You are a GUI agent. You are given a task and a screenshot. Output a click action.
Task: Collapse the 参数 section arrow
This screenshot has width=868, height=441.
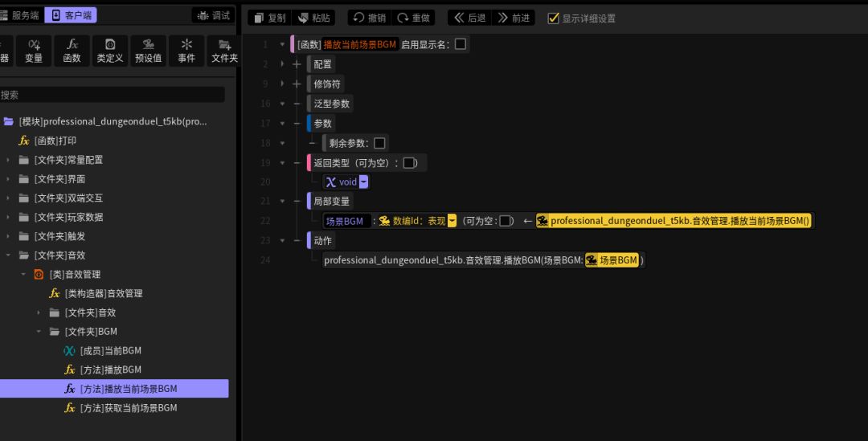[282, 124]
